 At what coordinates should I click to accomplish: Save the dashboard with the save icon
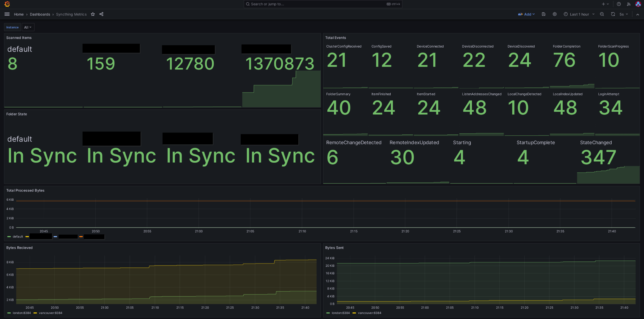pos(543,14)
